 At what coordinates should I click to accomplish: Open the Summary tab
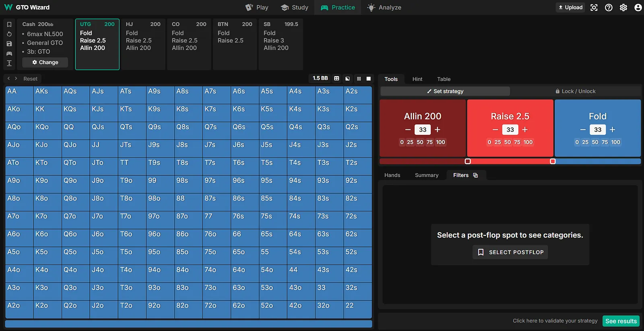coord(426,175)
